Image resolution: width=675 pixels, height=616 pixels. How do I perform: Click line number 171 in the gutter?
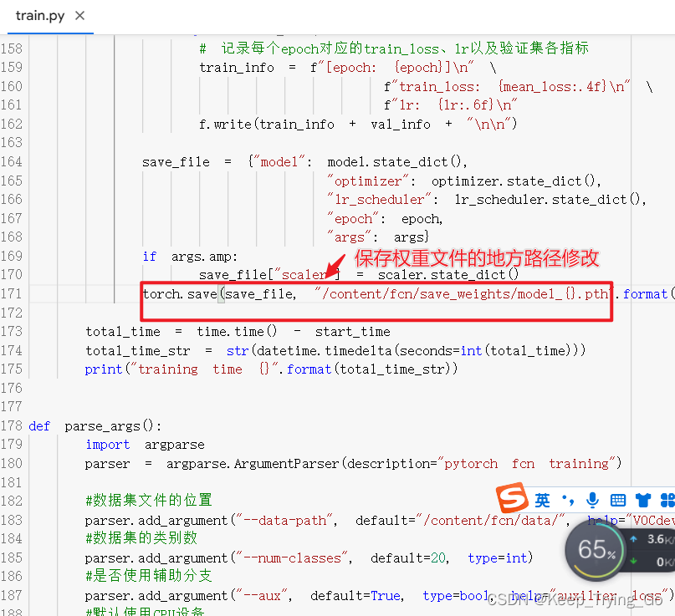click(11, 294)
